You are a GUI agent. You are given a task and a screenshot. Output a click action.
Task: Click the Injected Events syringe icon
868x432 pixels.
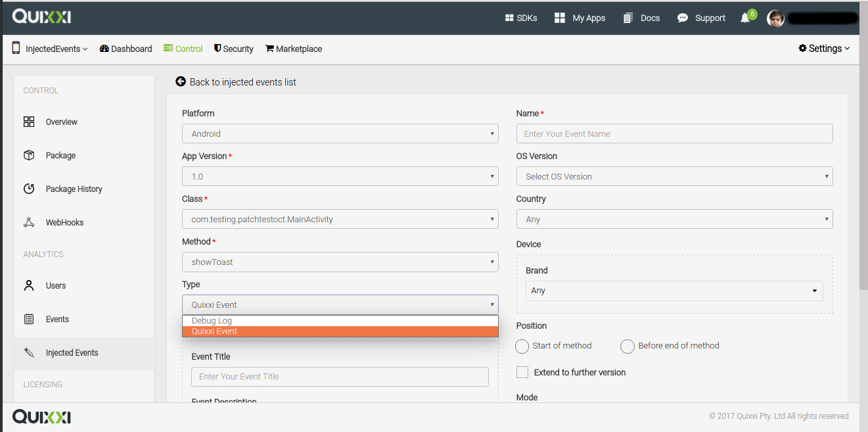click(x=29, y=352)
